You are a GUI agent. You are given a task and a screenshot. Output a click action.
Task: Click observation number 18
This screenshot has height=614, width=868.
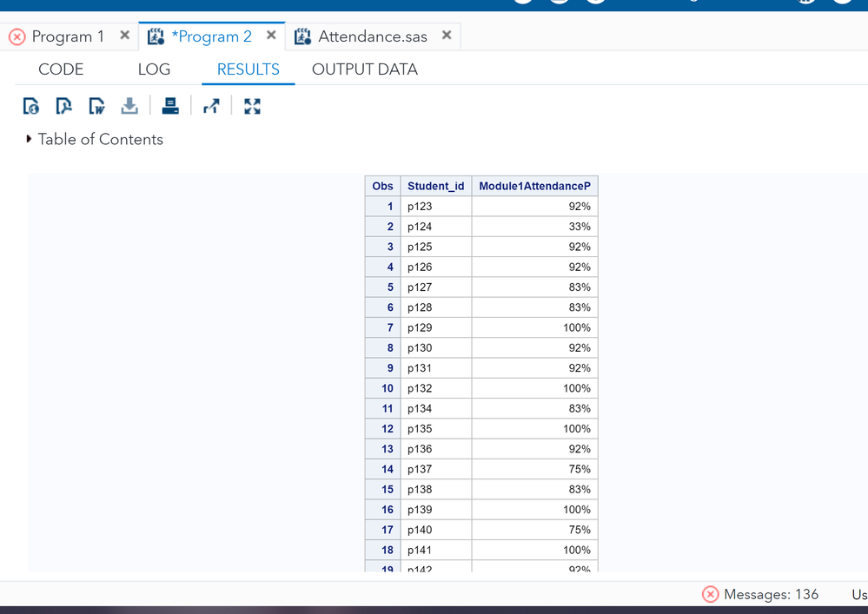tap(382, 550)
